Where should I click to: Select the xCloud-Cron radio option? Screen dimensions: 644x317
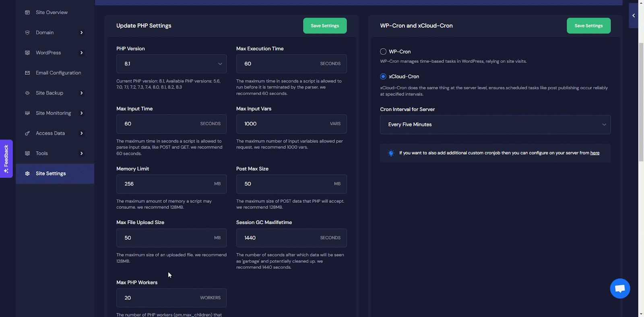(383, 76)
